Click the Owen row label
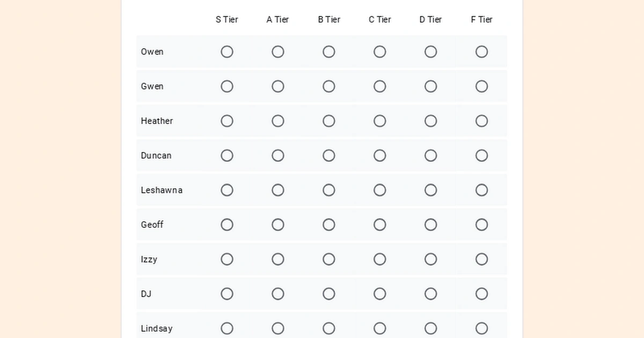Viewport: 644px width, 338px height. click(x=152, y=52)
